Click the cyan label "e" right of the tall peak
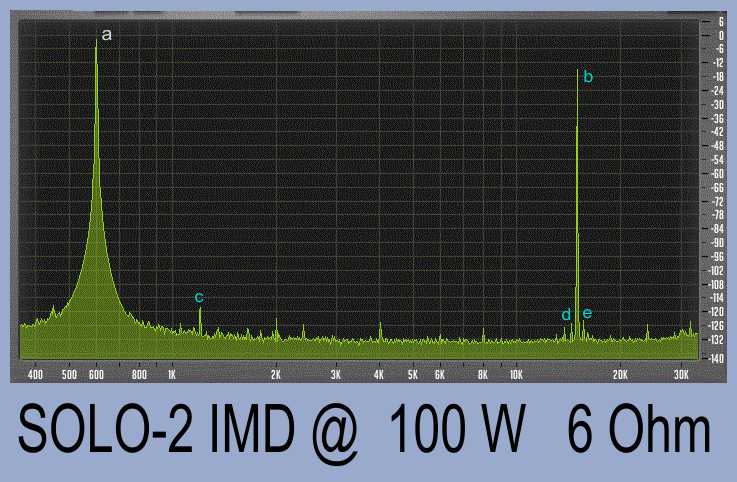 pyautogui.click(x=587, y=313)
